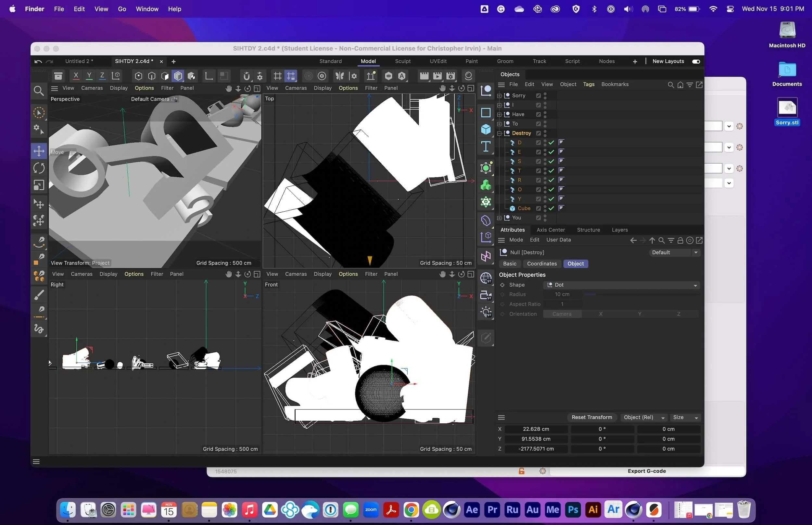Click the Render to Picture Viewer icon
This screenshot has height=525, width=812.
coord(437,76)
